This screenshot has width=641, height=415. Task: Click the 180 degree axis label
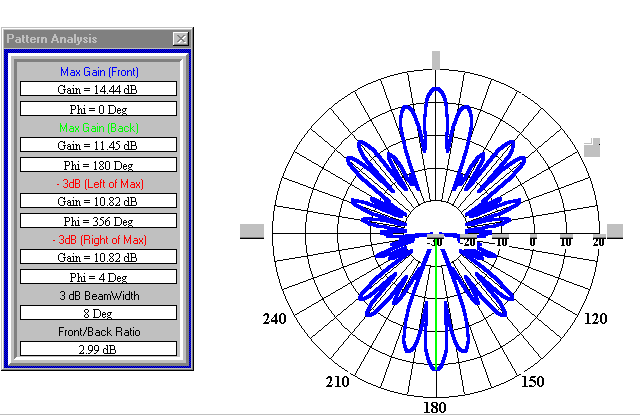tap(435, 408)
